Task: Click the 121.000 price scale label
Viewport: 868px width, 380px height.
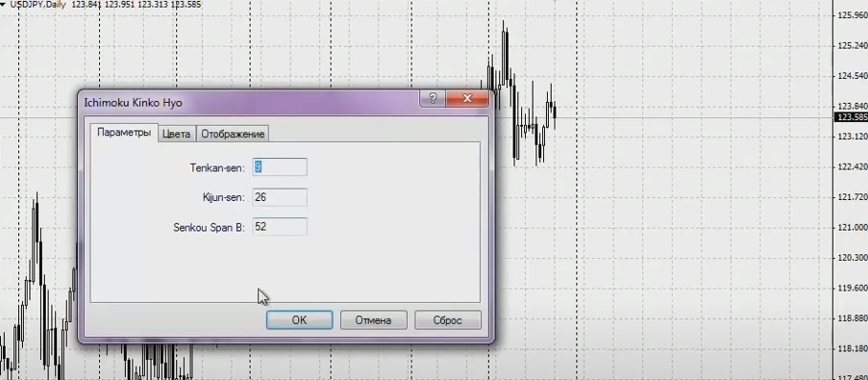Action: click(853, 228)
